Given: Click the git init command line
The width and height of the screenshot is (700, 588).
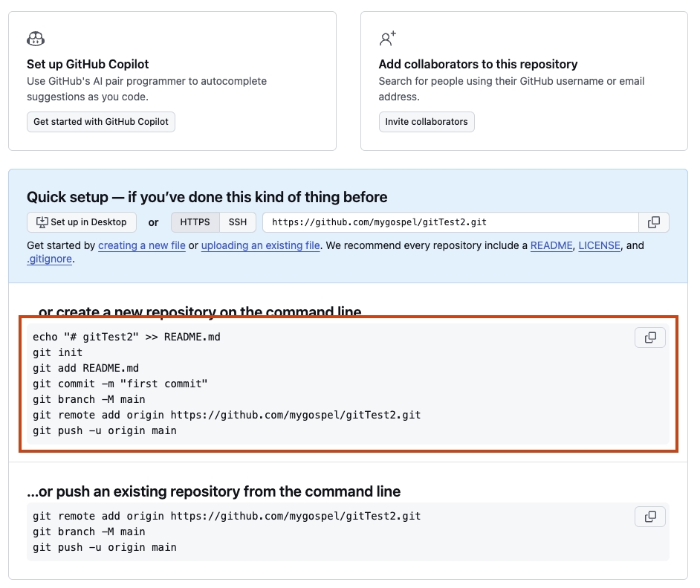Looking at the screenshot, I should coord(58,352).
